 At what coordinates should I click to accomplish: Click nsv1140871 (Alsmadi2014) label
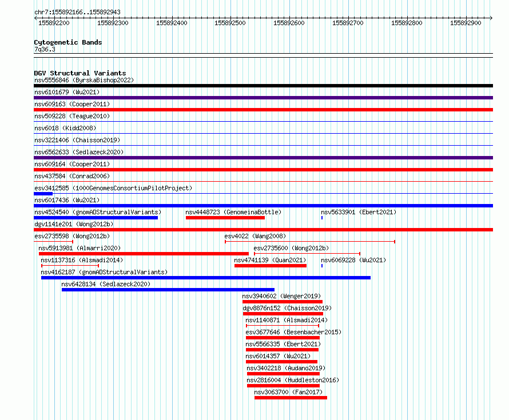pyautogui.click(x=287, y=320)
